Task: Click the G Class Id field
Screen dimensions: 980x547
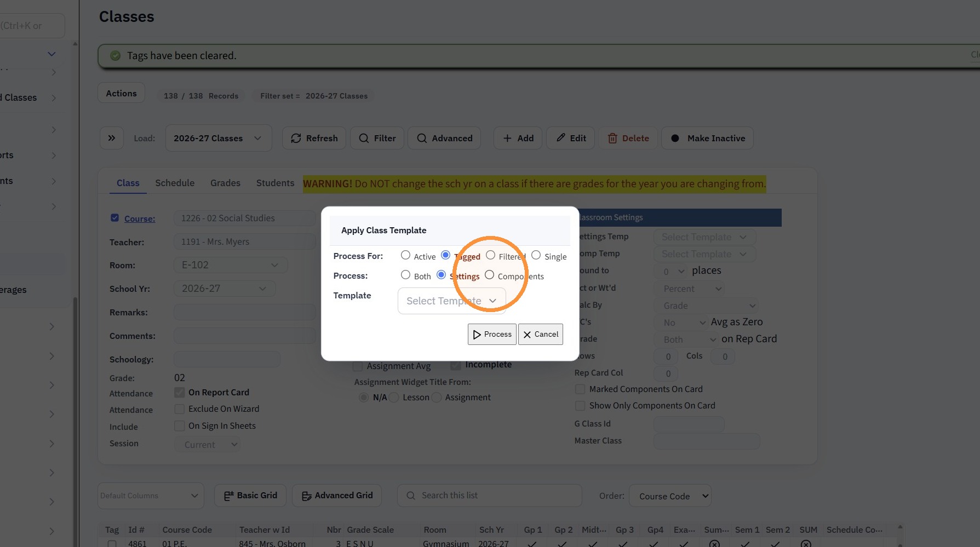Action: (x=689, y=424)
